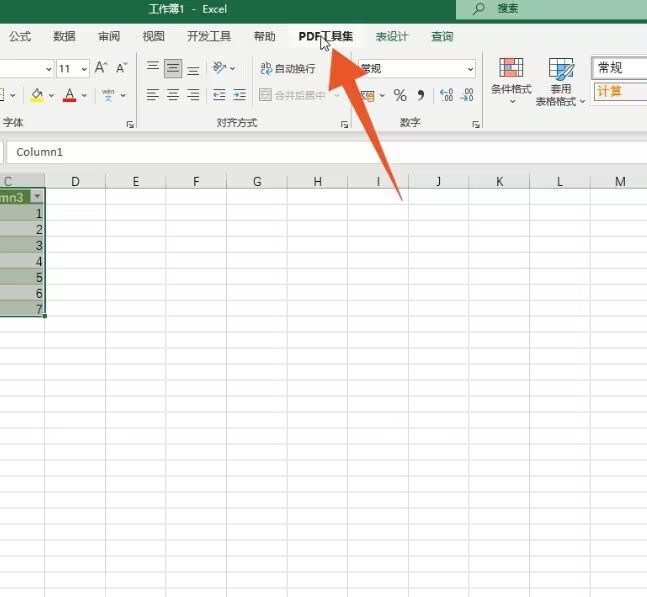Toggle middle vertical alignment
The width and height of the screenshot is (647, 597).
point(173,68)
